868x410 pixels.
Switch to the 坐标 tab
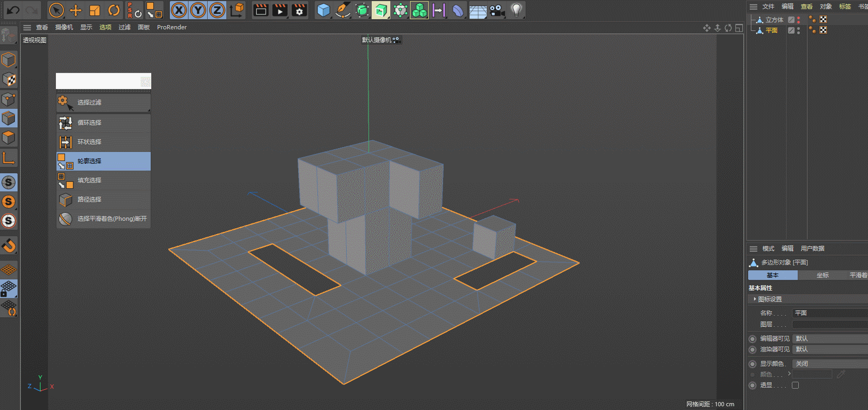click(822, 275)
